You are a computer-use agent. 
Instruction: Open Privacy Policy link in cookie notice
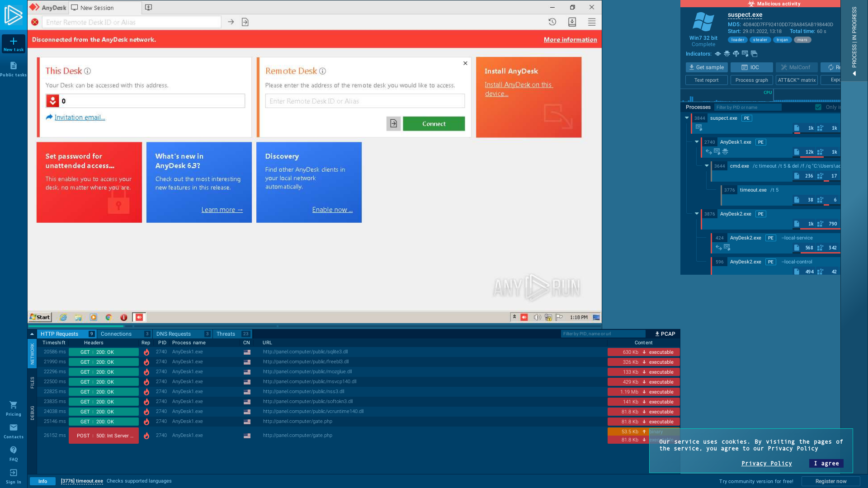click(x=766, y=463)
